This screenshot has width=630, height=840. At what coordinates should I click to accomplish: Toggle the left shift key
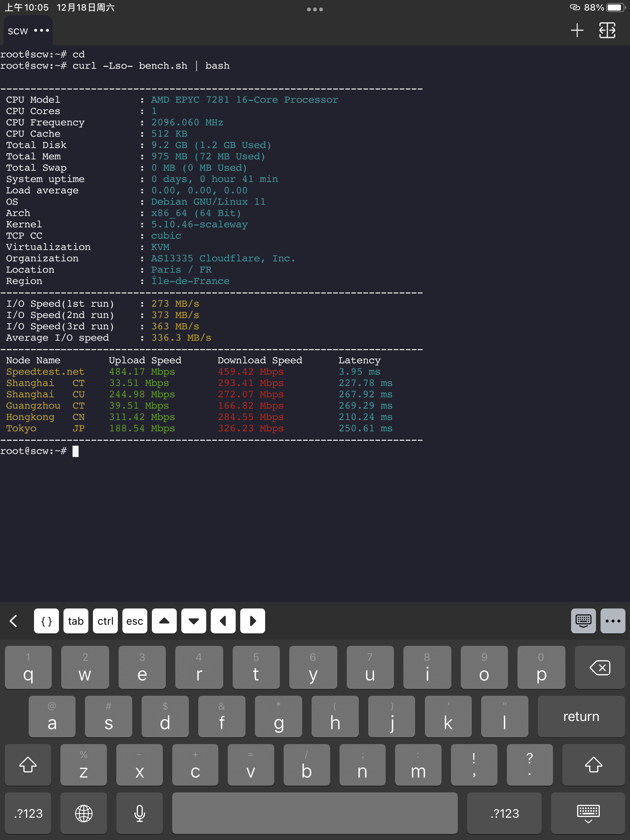point(28,764)
